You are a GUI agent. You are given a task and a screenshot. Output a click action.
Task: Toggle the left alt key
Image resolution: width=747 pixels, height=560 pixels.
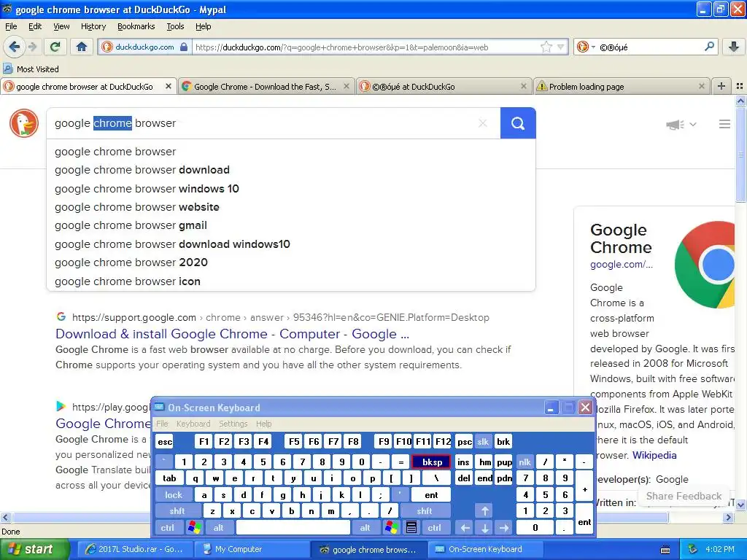[x=218, y=528]
